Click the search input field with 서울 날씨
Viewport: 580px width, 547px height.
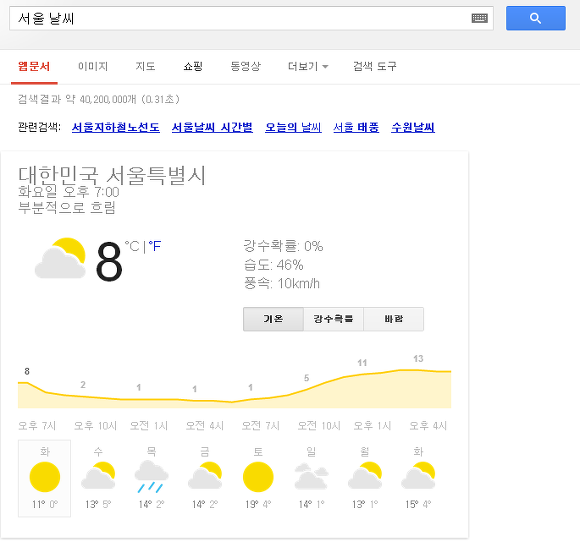tap(251, 18)
